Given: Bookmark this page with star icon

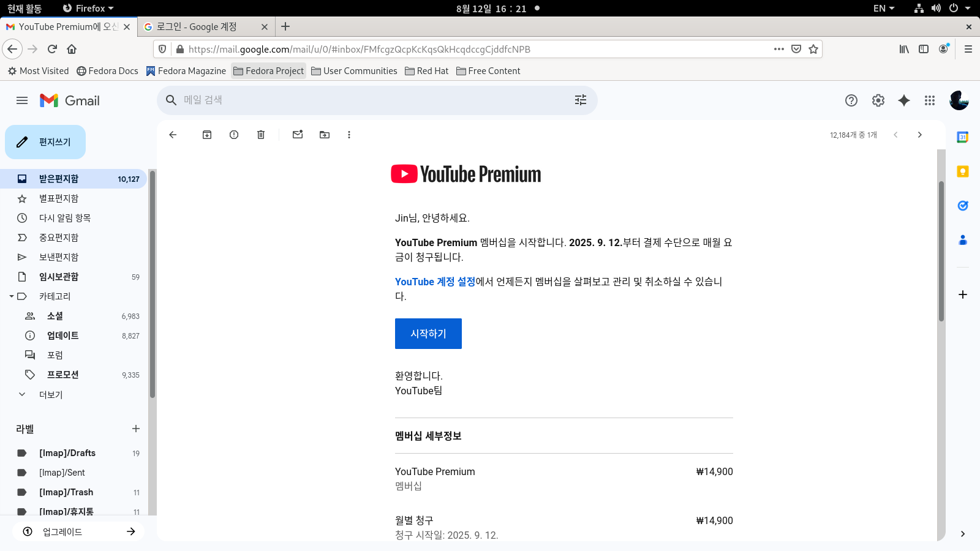Looking at the screenshot, I should click(x=813, y=49).
